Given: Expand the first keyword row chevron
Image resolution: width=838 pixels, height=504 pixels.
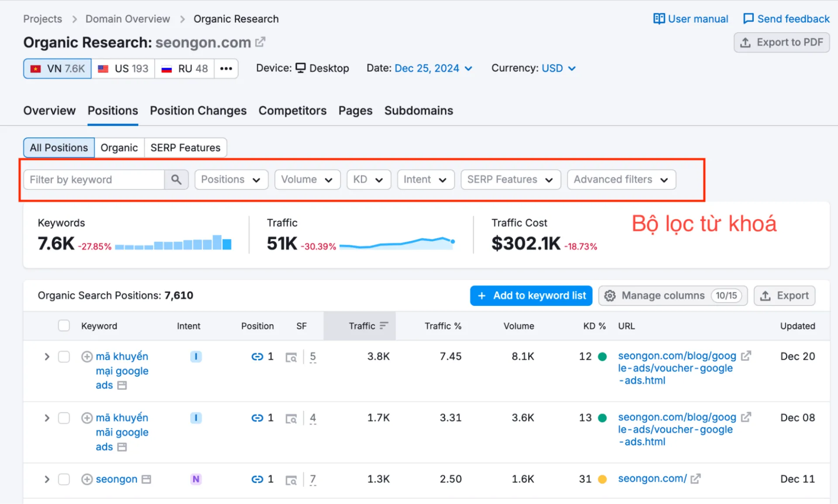Looking at the screenshot, I should pos(47,357).
